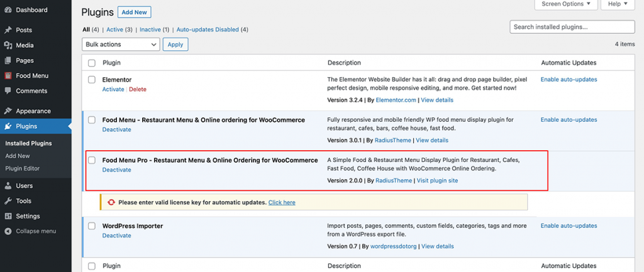Click the Dashboard gauge icon in sidebar
The width and height of the screenshot is (644, 272).
8,10
